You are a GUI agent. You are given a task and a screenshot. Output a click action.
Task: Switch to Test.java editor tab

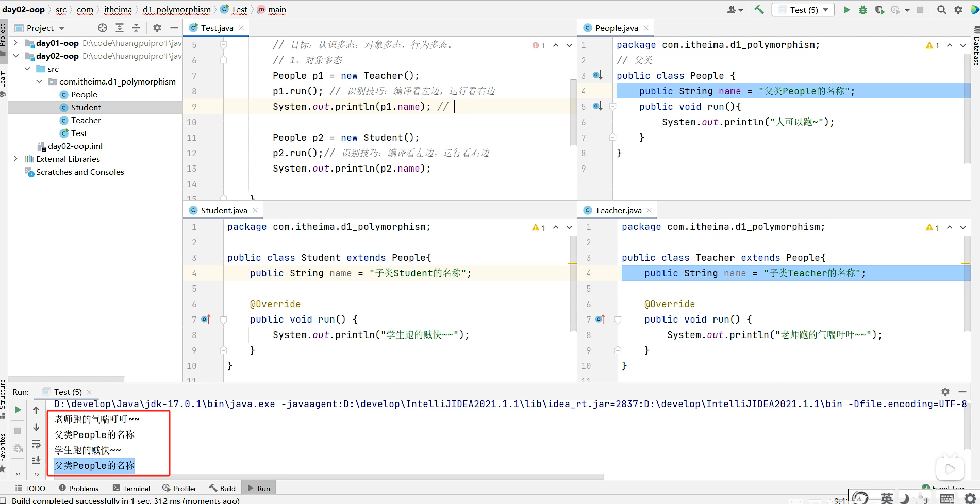point(216,28)
